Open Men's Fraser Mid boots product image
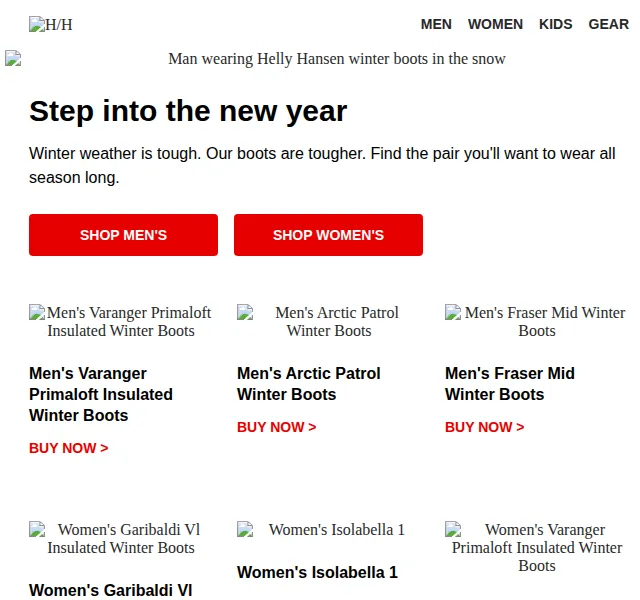This screenshot has width=640, height=600. click(x=537, y=322)
